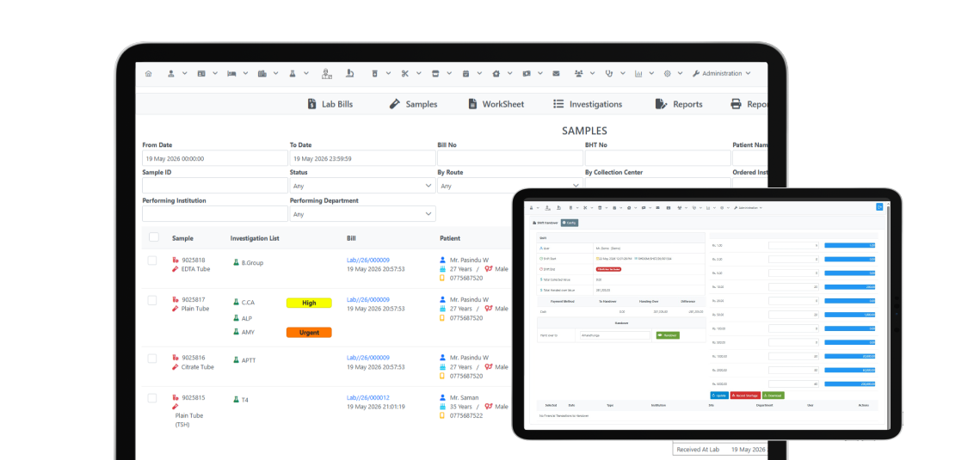Open the patient user menu icon

click(x=170, y=74)
